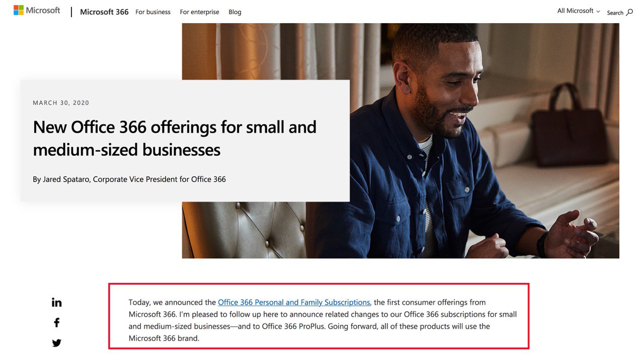Click the article headline about Office 366 offerings
This screenshot has height=354, width=644.
[x=175, y=138]
